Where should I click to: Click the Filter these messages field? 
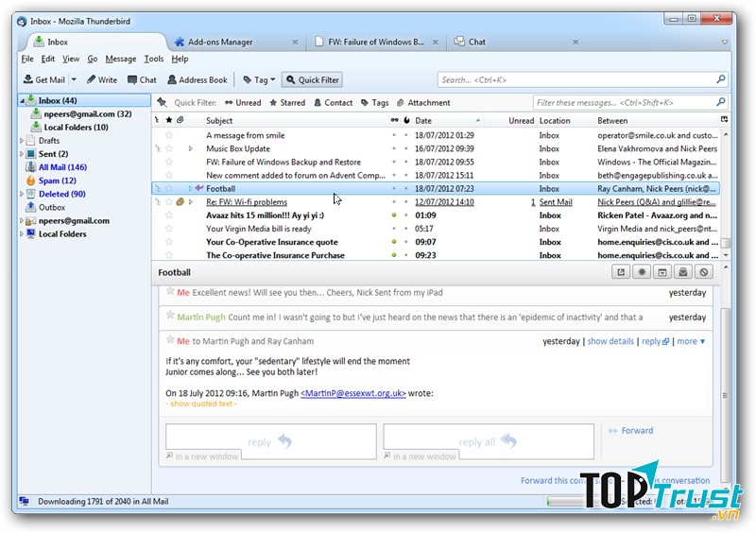tap(629, 102)
